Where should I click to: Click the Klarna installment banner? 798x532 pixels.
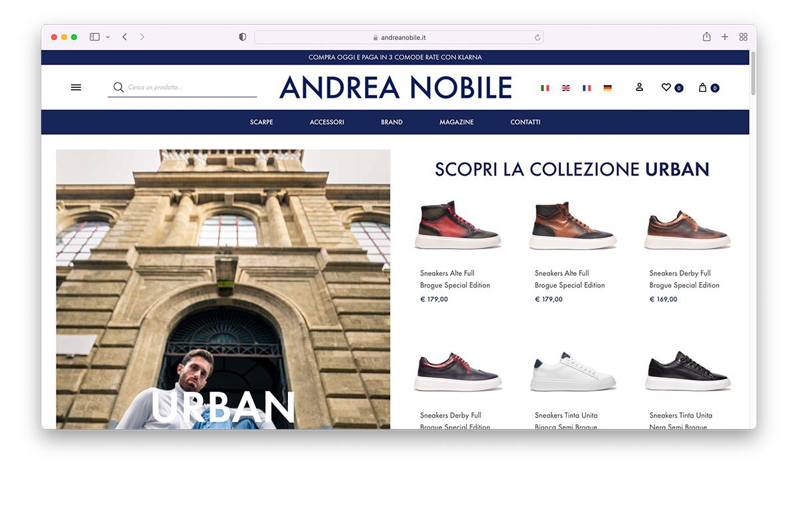pos(395,57)
